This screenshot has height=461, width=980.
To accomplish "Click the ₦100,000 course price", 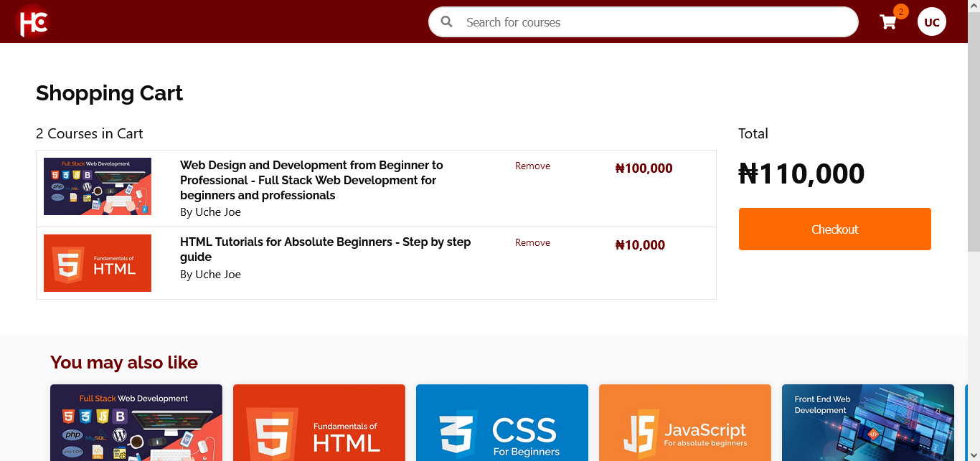I will coord(644,168).
